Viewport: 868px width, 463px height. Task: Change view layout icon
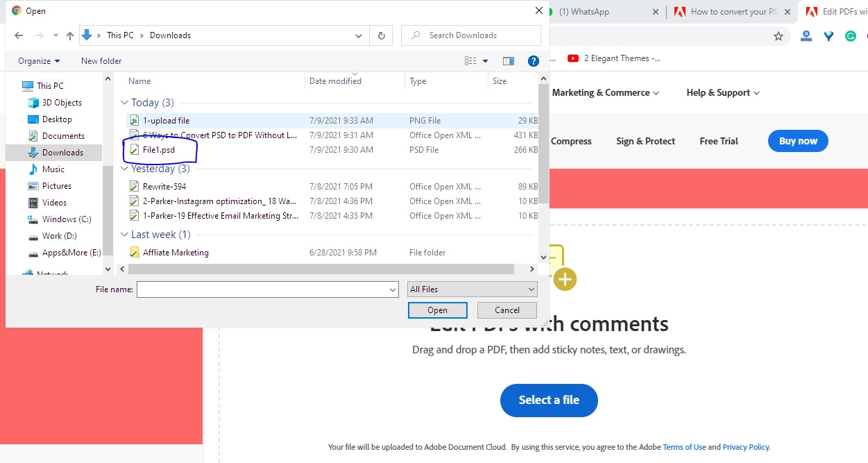click(x=470, y=61)
